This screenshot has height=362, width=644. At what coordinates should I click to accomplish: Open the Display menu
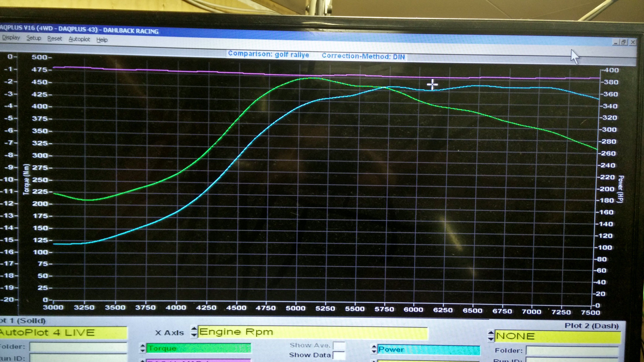coord(11,38)
